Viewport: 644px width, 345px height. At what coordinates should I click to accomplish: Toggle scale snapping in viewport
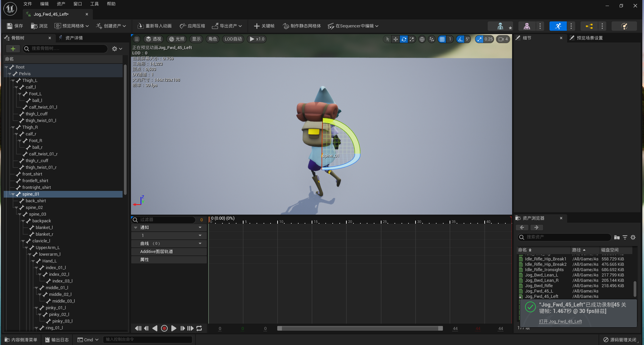(480, 39)
